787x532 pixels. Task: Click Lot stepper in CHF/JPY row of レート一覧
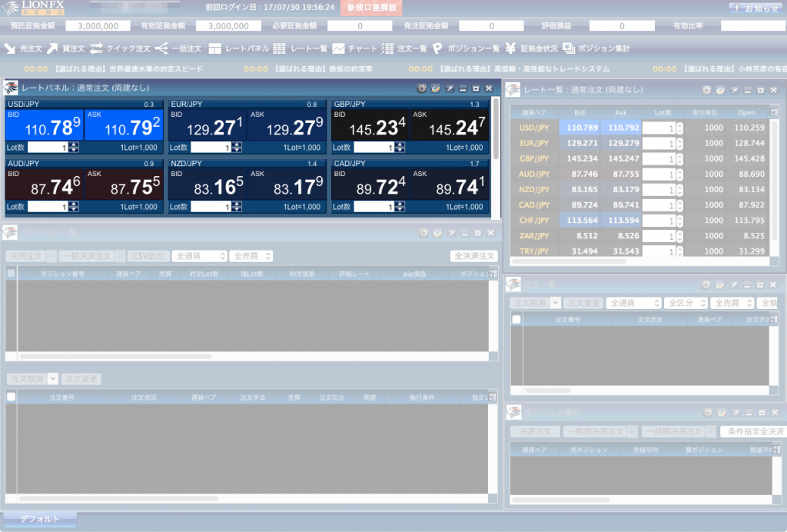coord(679,221)
